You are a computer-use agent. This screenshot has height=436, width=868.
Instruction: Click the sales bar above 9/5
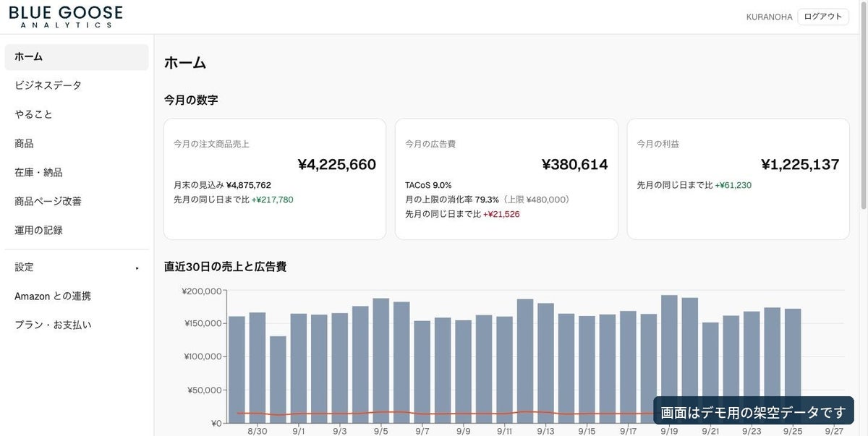click(381, 361)
